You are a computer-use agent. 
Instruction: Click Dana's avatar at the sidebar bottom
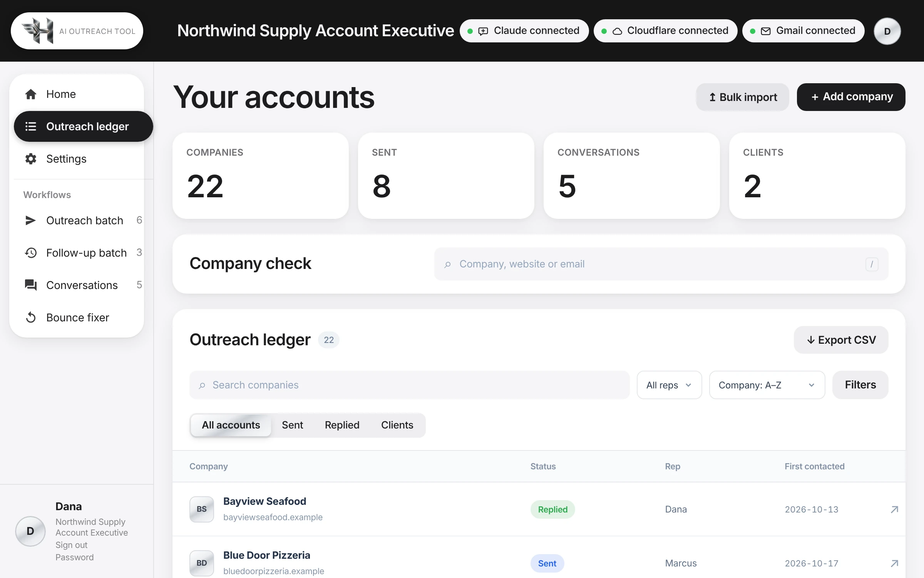30,531
